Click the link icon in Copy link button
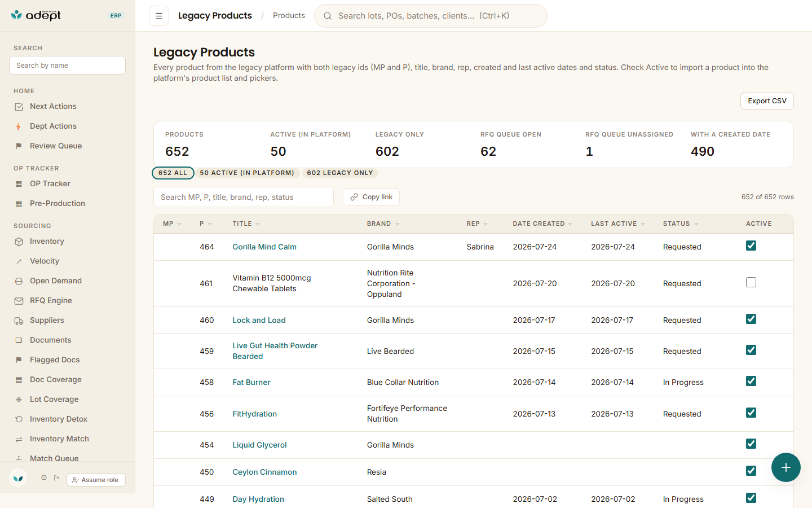812x508 pixels. 354,197
